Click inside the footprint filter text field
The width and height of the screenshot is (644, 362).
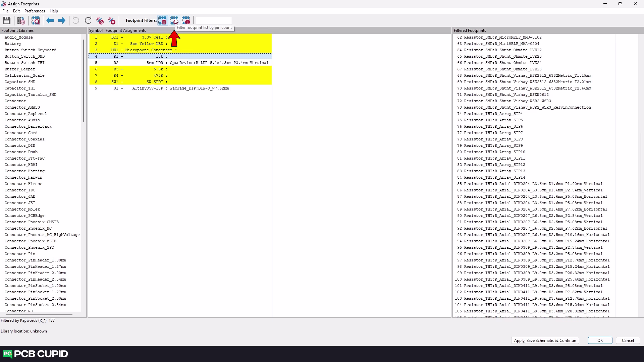213,20
